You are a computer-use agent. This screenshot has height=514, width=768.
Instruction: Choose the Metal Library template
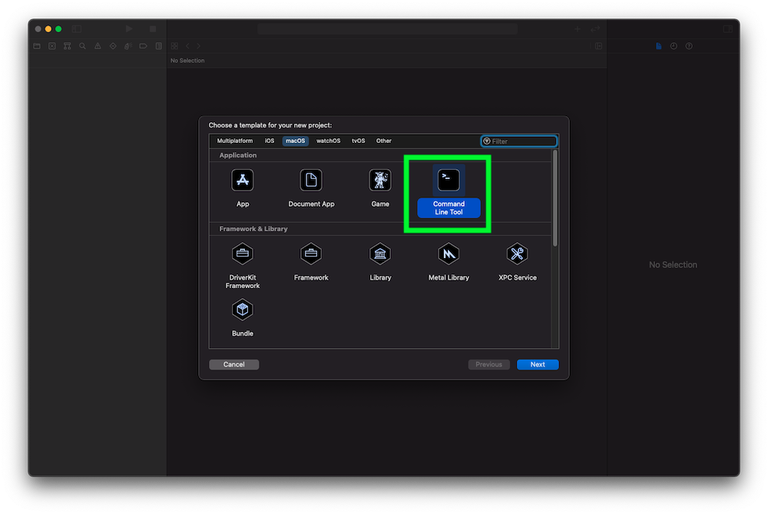tap(449, 262)
